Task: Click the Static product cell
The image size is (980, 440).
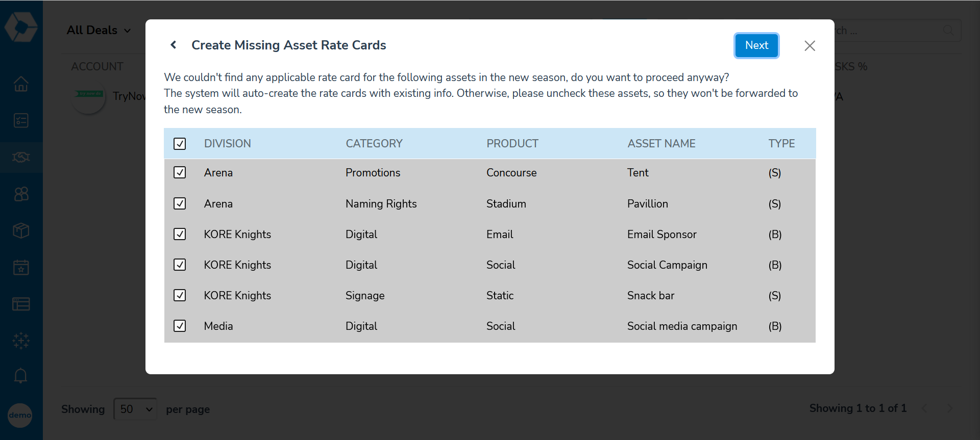Action: (500, 296)
